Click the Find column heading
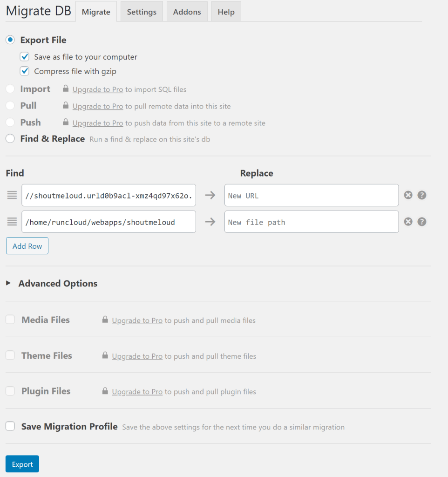 coord(15,173)
